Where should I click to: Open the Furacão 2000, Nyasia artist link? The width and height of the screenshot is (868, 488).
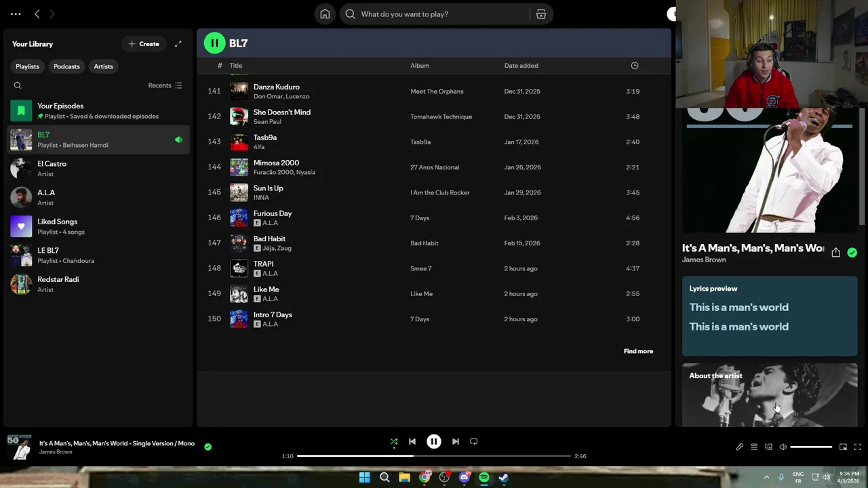point(284,172)
